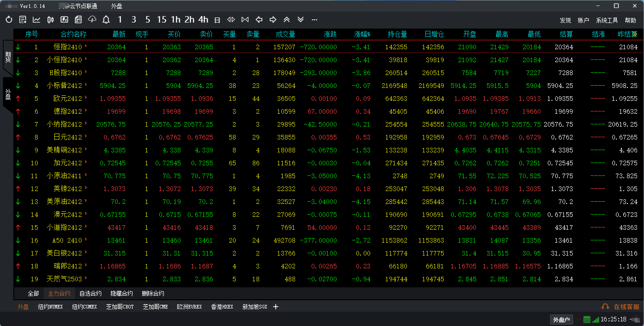Viewport: 644px width, 326px height.
Task: Open the 系统工具 menu
Action: tap(607, 20)
